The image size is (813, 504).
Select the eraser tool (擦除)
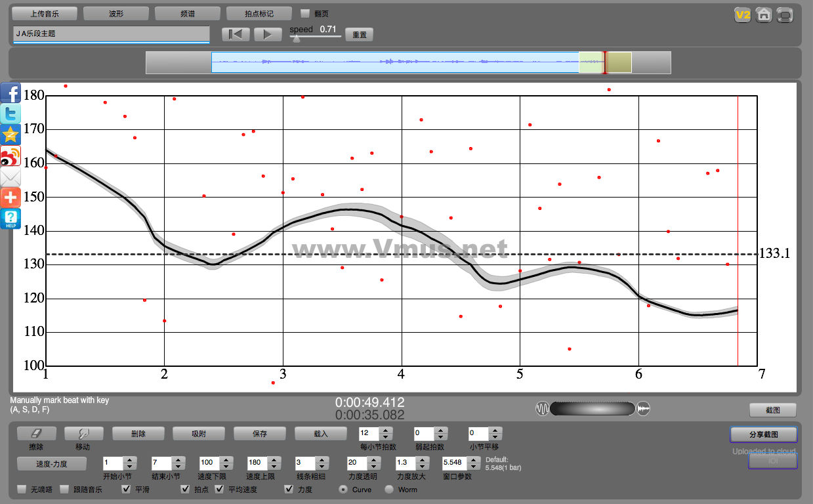(37, 434)
